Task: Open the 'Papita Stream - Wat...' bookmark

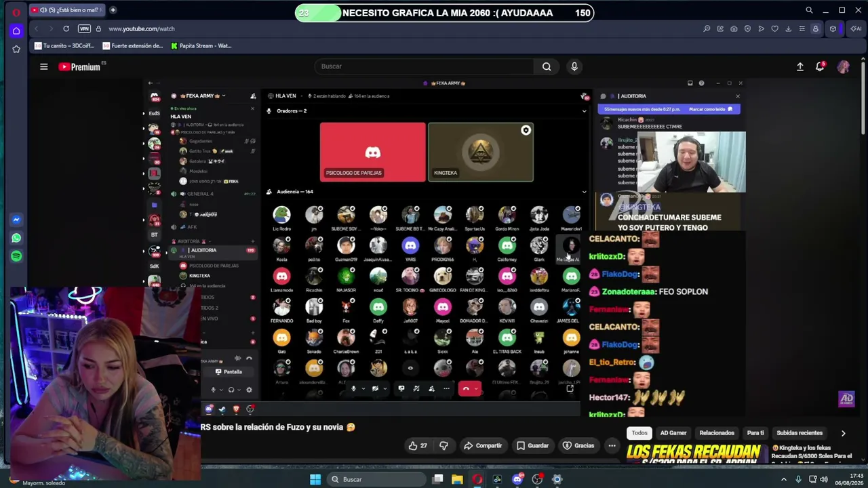Action: (x=201, y=46)
